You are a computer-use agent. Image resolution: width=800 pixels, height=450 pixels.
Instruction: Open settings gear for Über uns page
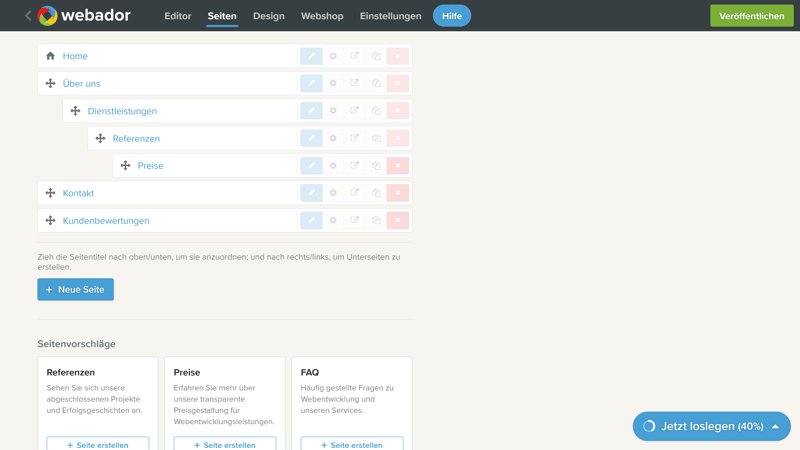(333, 84)
